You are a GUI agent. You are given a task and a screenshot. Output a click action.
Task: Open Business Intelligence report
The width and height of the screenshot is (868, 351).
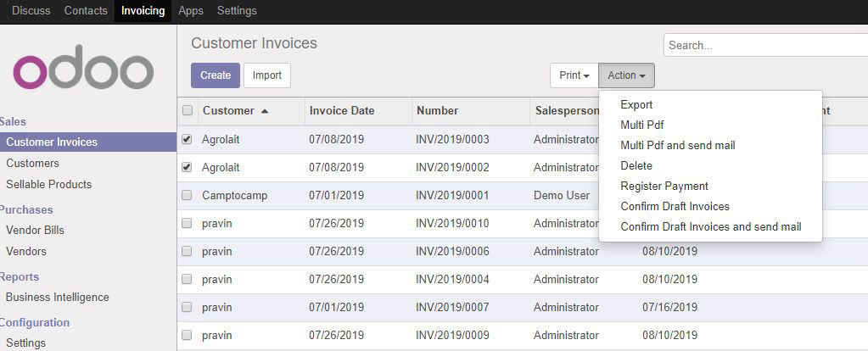pyautogui.click(x=58, y=297)
